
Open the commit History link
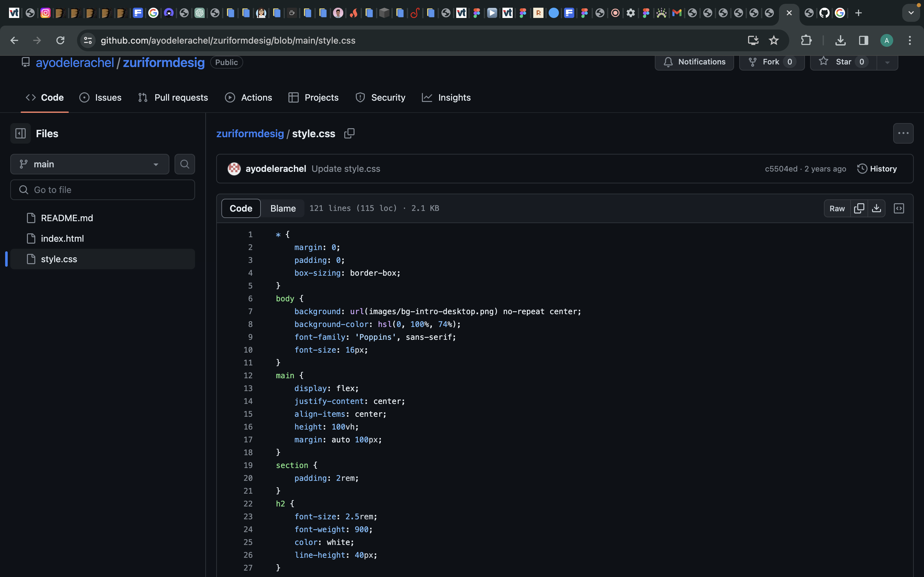click(877, 169)
